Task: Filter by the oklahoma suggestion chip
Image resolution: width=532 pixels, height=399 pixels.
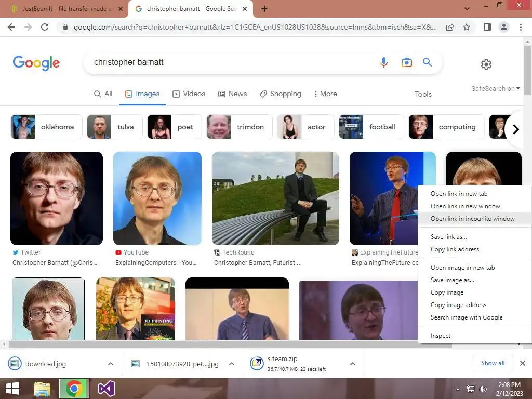Action: click(x=46, y=127)
